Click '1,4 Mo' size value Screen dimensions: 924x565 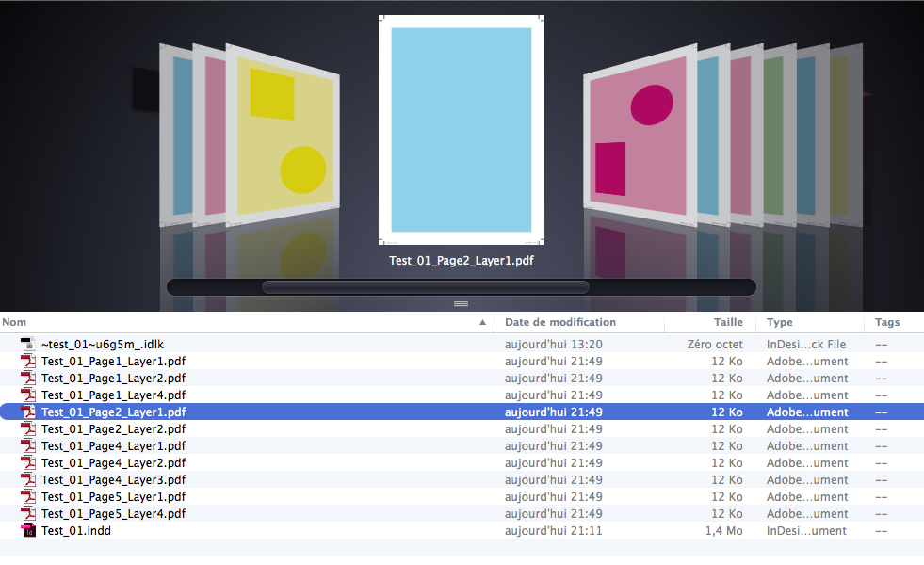723,531
